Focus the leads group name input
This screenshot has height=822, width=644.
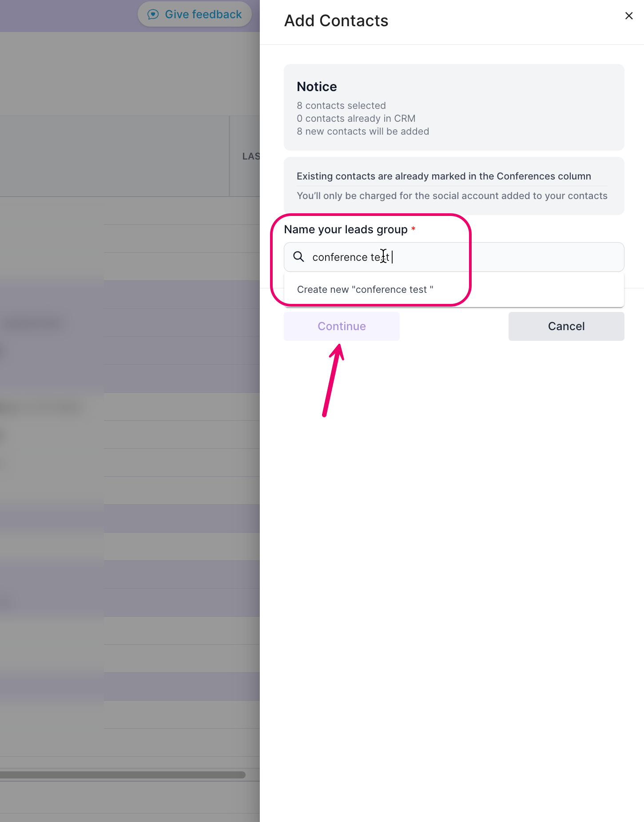click(x=454, y=257)
